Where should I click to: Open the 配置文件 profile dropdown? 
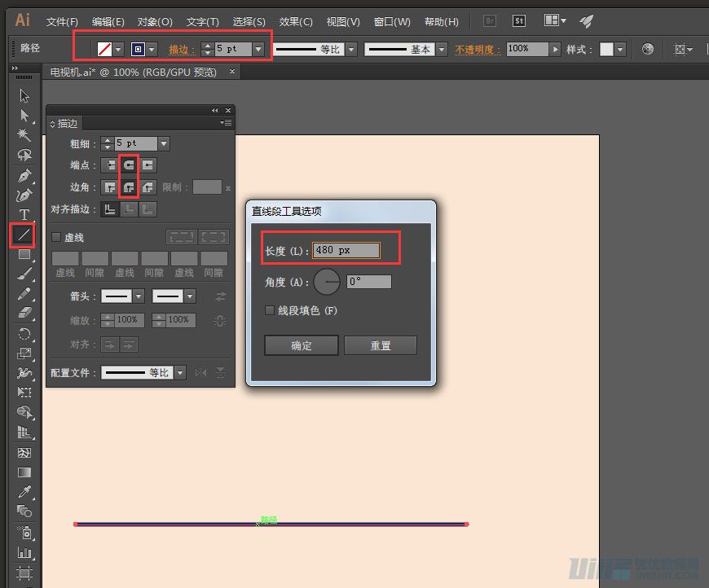point(181,373)
